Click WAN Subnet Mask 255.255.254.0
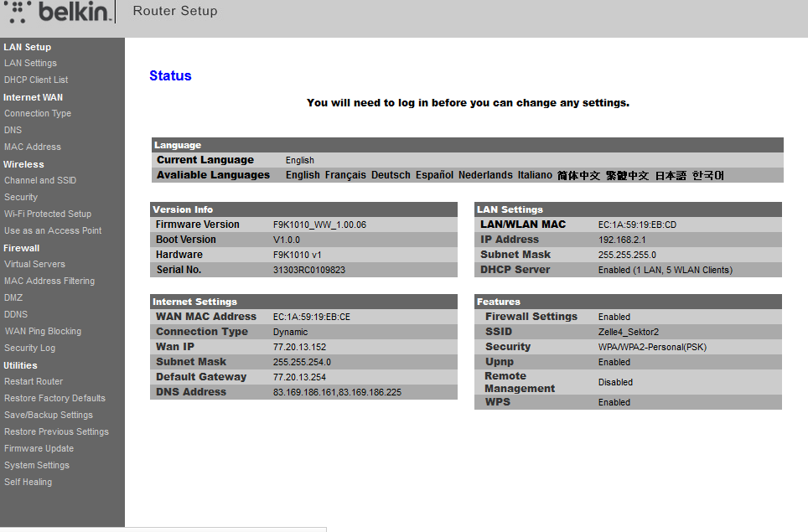 coord(302,362)
